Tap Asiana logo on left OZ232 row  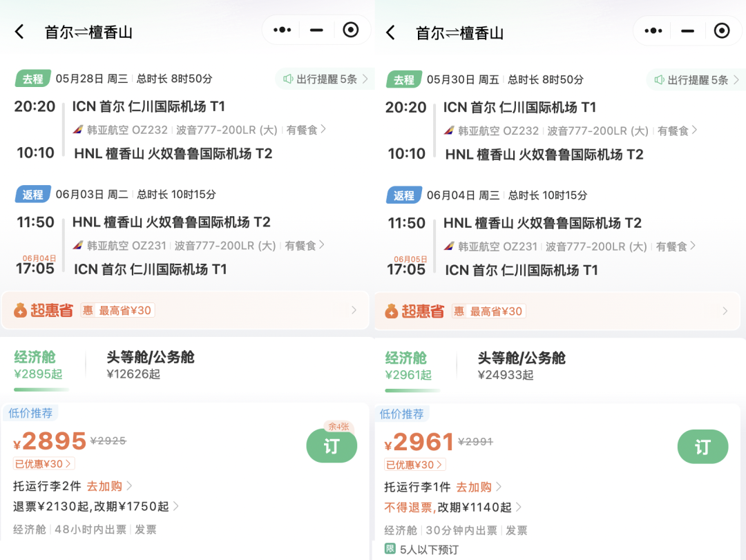pyautogui.click(x=78, y=129)
